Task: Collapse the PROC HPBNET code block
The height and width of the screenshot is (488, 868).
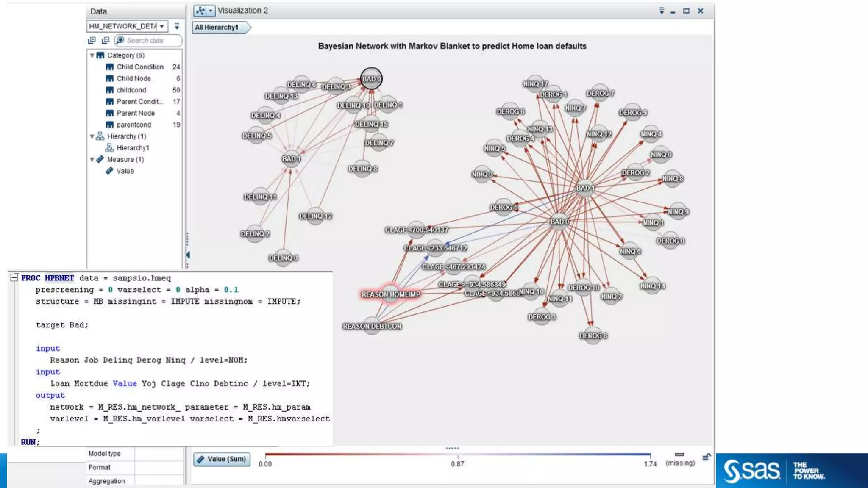Action: click(14, 278)
